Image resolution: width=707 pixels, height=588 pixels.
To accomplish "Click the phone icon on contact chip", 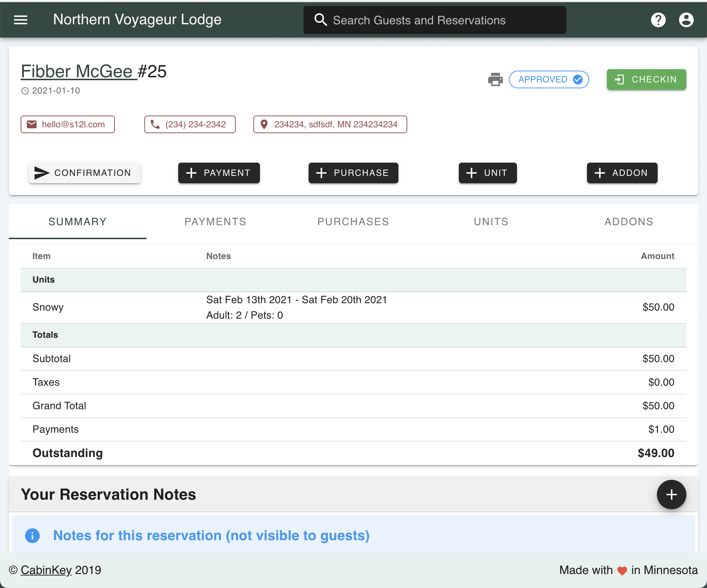I will point(155,124).
